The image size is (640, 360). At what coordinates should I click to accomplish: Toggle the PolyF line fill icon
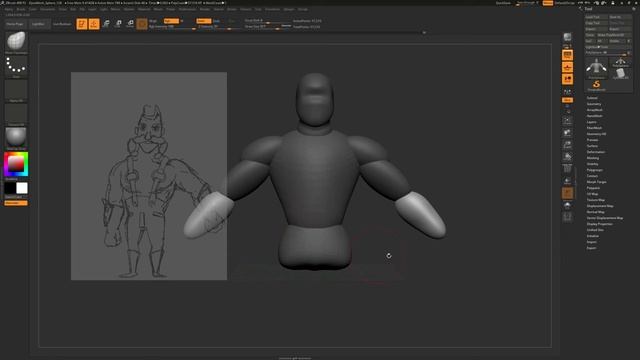click(x=567, y=169)
